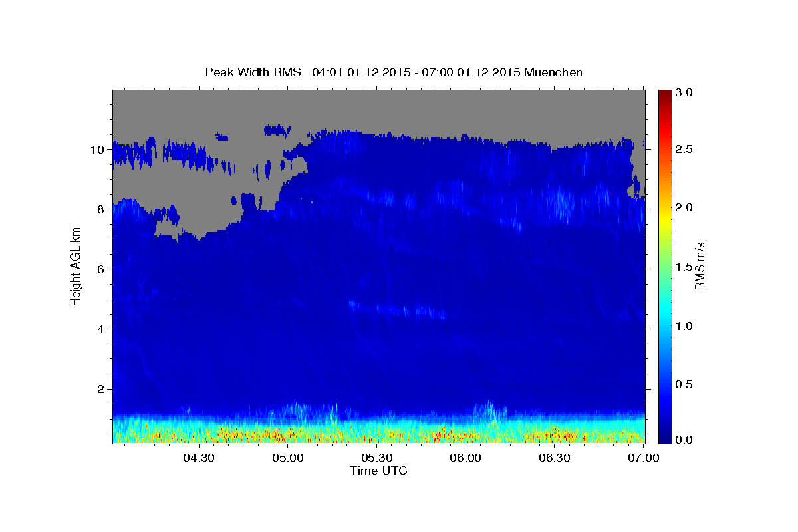Click the colorbar value 2.0
This screenshot has width=798, height=532.
(684, 207)
